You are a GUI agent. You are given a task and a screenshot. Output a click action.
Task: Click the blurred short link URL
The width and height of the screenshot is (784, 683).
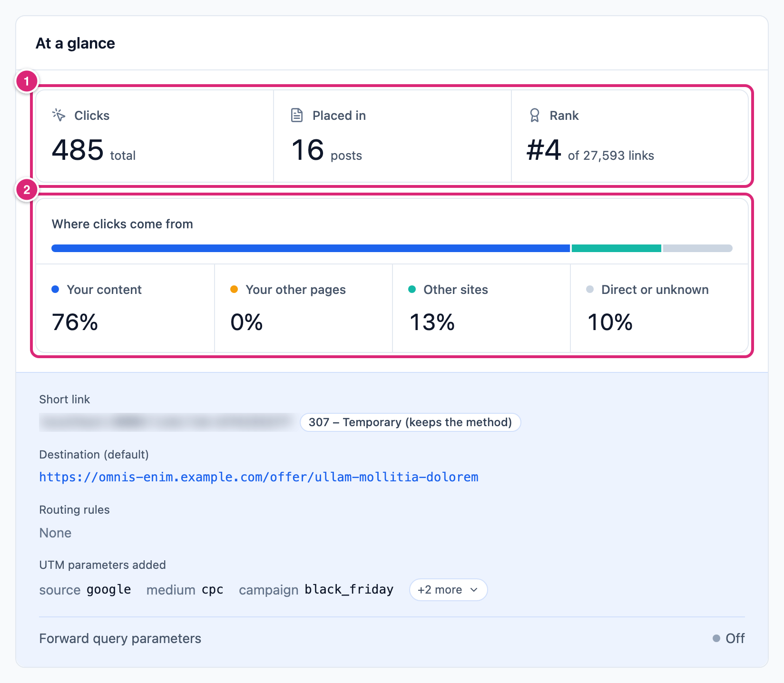coord(167,422)
